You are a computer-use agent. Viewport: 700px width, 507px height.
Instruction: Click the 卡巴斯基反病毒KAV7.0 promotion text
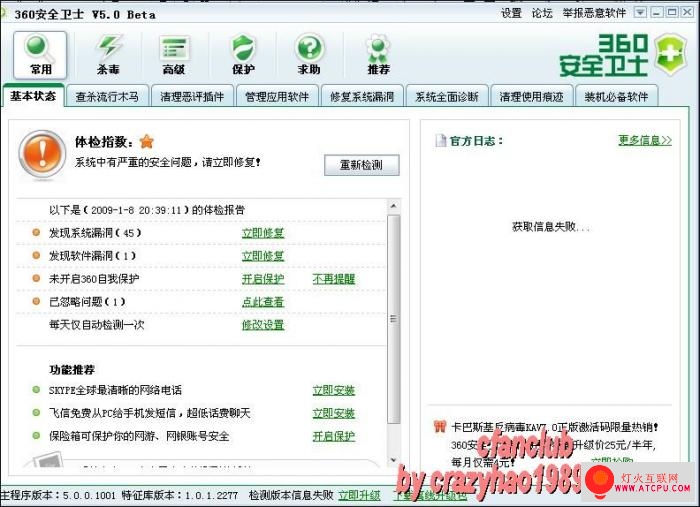(x=554, y=427)
